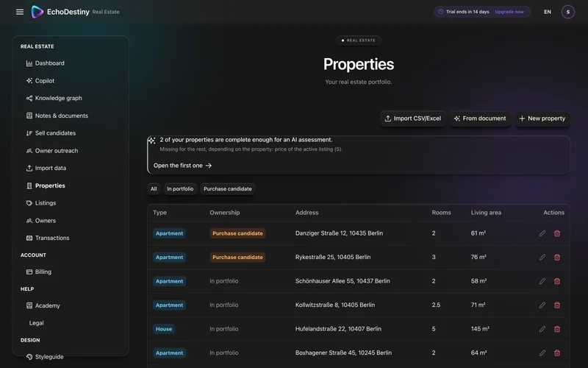Screen dimensions: 588x368
Task: Delete the Rykestraße 25 property
Action: click(x=557, y=257)
